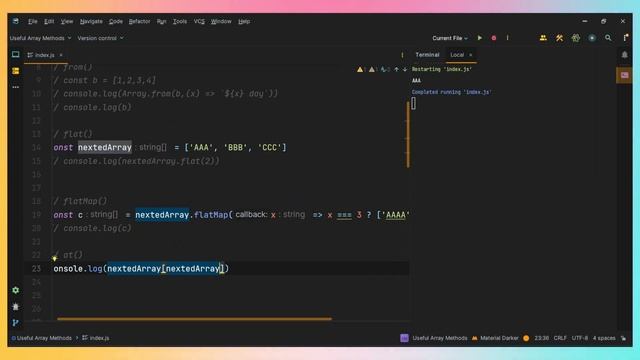This screenshot has width=640, height=360.
Task: Change CRLF line separator in status bar
Action: pyautogui.click(x=560, y=338)
